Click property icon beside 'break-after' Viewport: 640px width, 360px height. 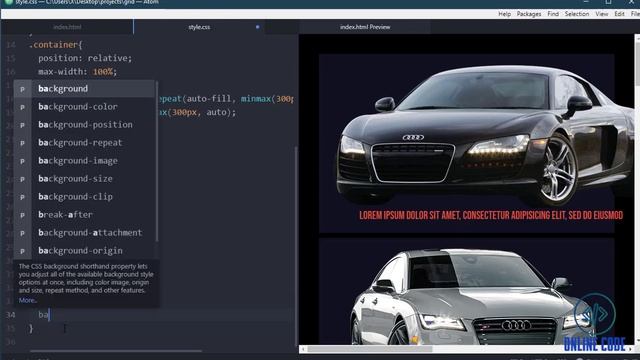[x=22, y=215]
